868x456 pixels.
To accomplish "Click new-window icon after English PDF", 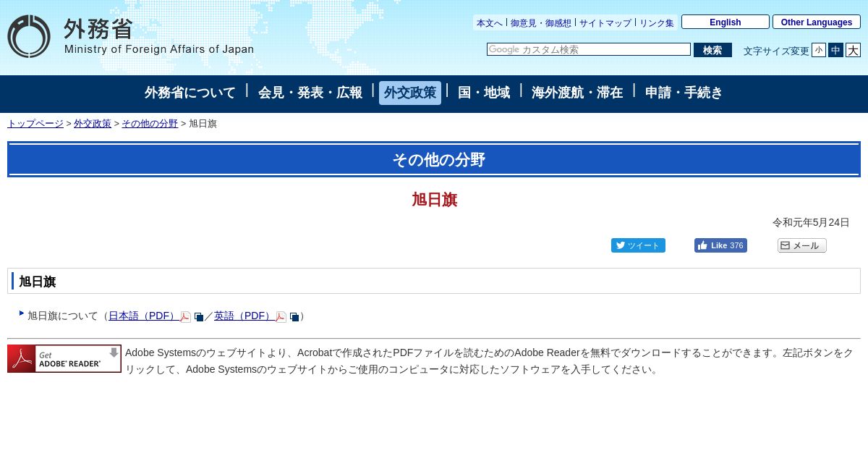I will coord(294,317).
